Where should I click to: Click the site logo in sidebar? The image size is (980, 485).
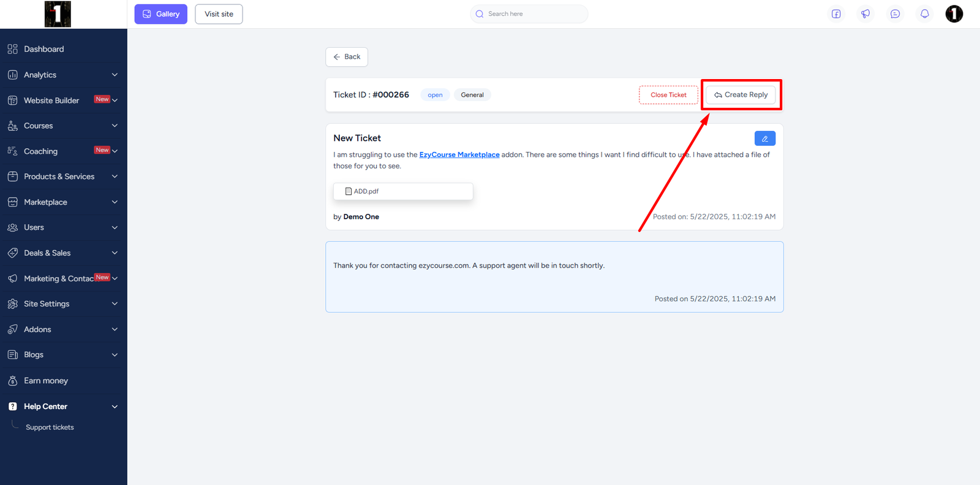pos(58,14)
